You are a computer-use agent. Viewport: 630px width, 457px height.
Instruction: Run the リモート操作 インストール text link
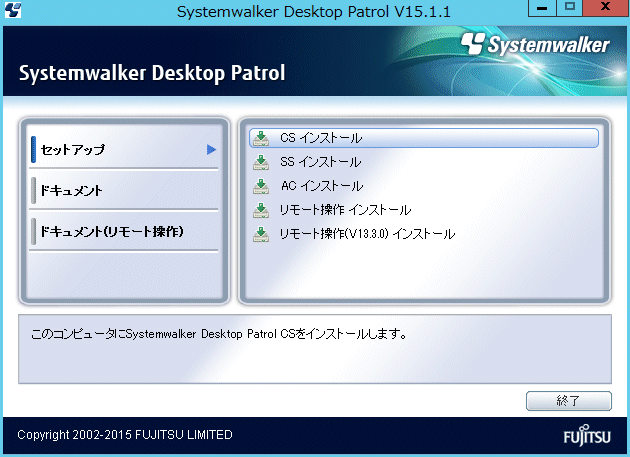coord(345,210)
